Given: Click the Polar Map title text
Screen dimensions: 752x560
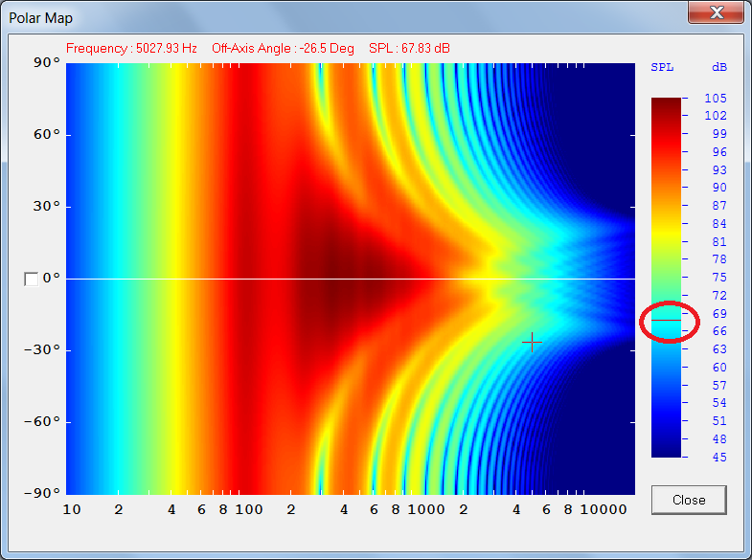Looking at the screenshot, I should point(41,18).
